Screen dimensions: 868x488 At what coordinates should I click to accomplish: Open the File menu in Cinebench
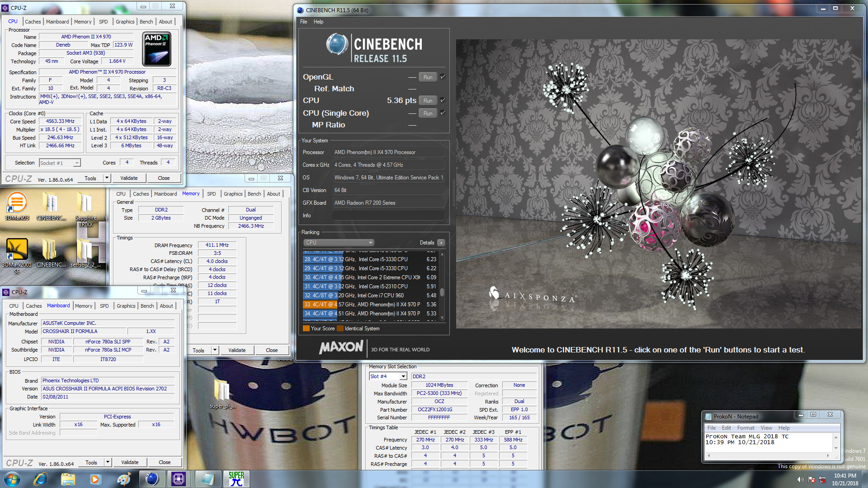click(x=303, y=22)
